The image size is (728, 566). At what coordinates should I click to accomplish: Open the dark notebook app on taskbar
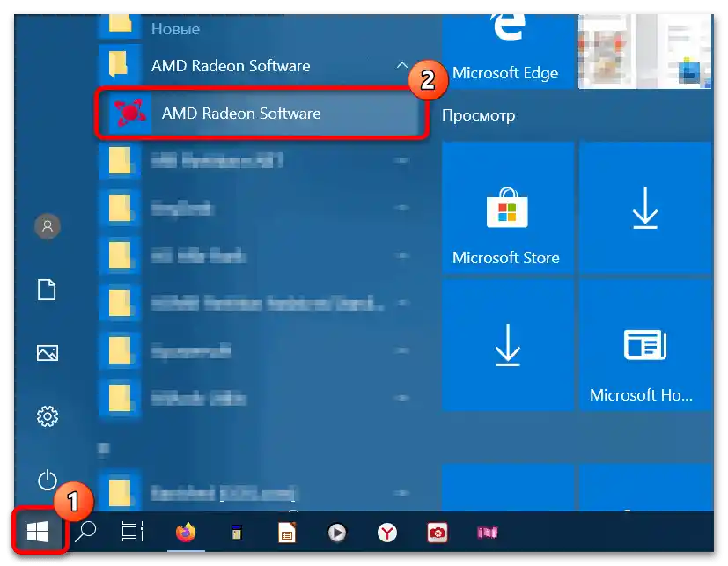(237, 533)
